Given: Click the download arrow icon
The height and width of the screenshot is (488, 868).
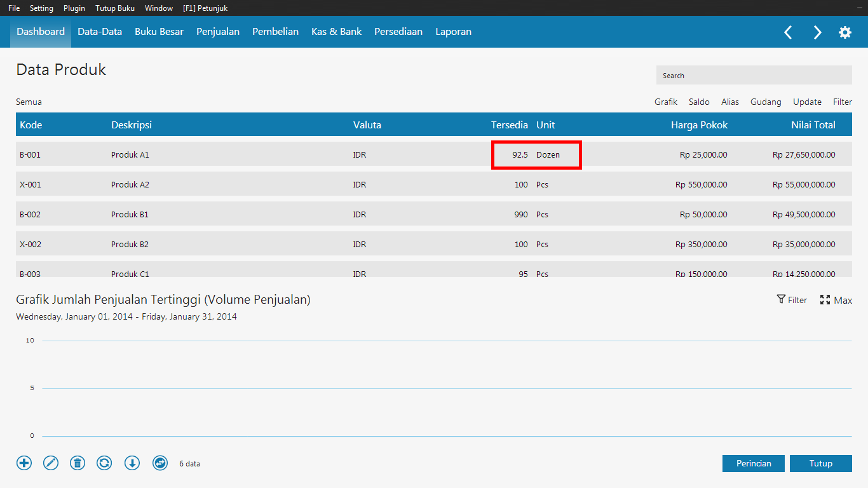Looking at the screenshot, I should pyautogui.click(x=132, y=463).
